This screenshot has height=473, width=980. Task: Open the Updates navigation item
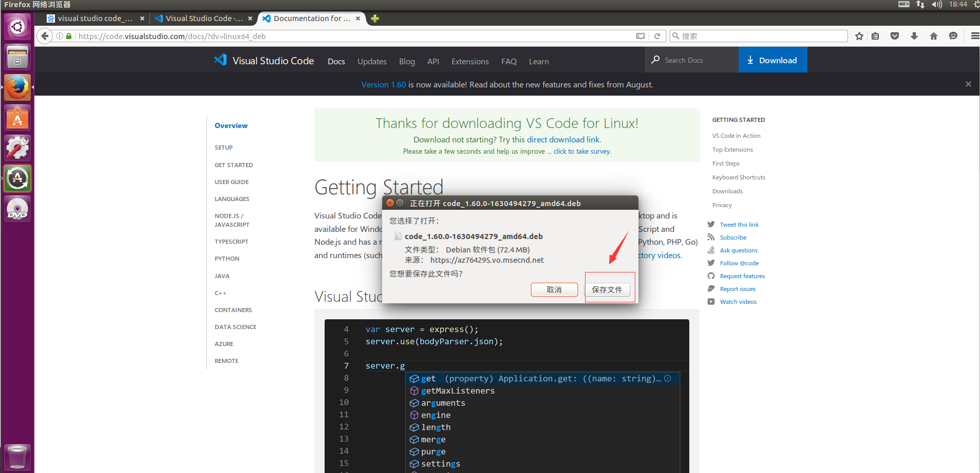372,61
